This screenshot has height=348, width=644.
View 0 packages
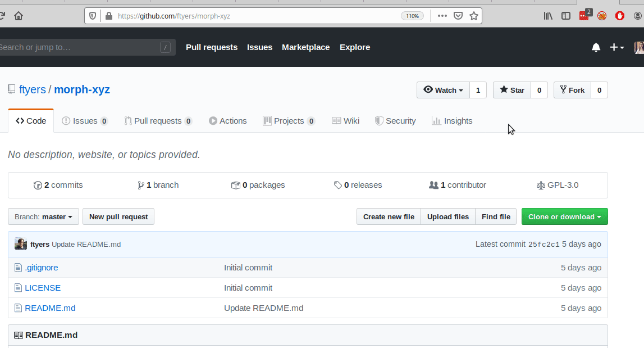[258, 185]
